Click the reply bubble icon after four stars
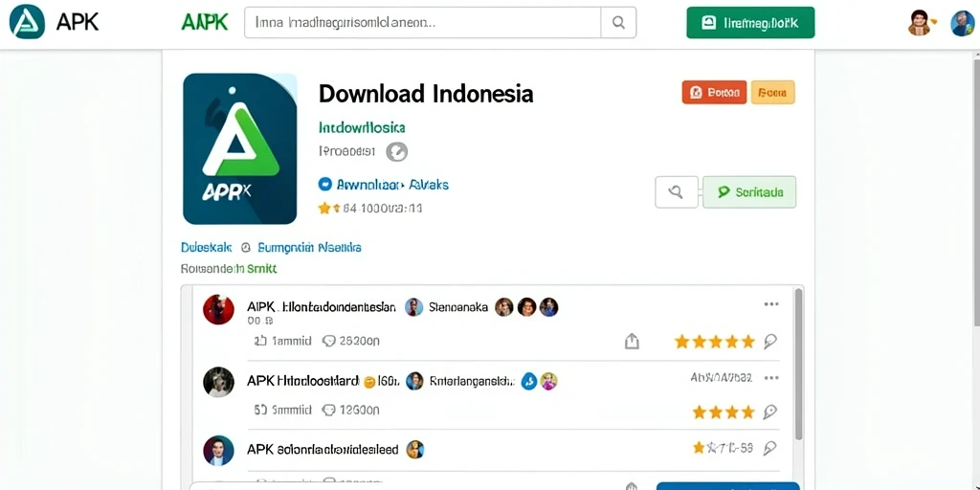Image resolution: width=980 pixels, height=490 pixels. (x=770, y=412)
